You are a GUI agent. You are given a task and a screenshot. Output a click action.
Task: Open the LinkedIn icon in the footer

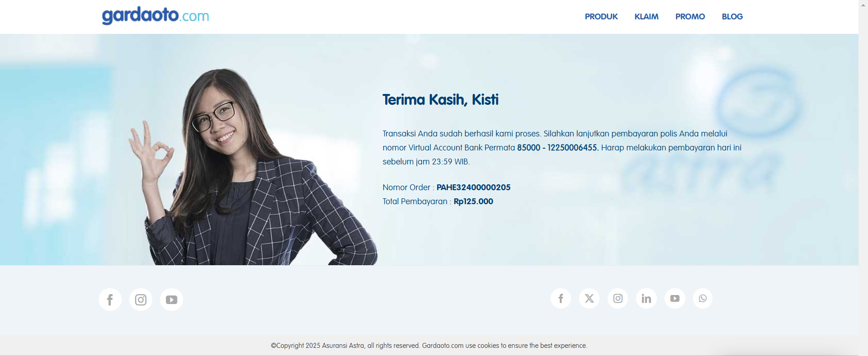646,299
